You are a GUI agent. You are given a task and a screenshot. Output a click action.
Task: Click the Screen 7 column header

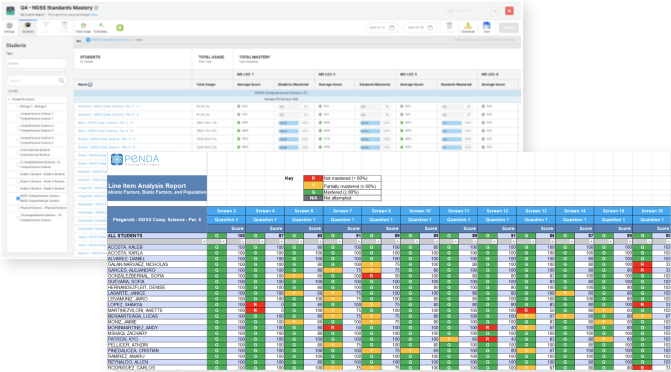point(342,211)
